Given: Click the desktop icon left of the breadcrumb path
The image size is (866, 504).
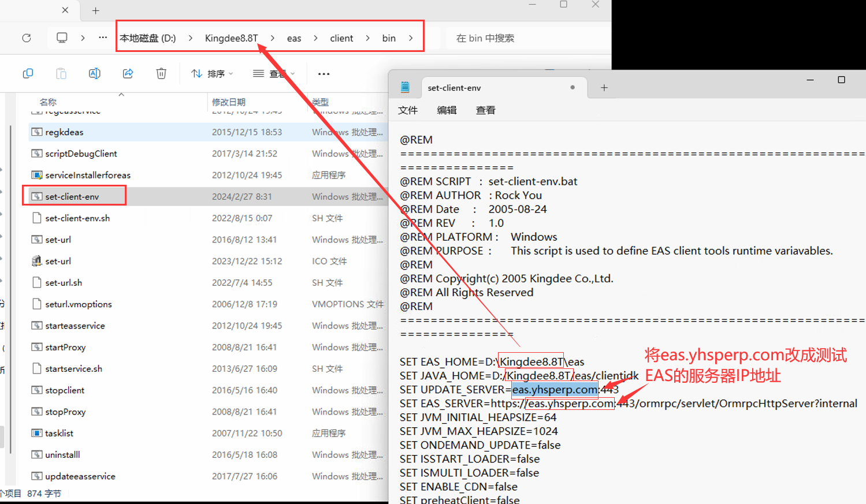Looking at the screenshot, I should coord(61,38).
